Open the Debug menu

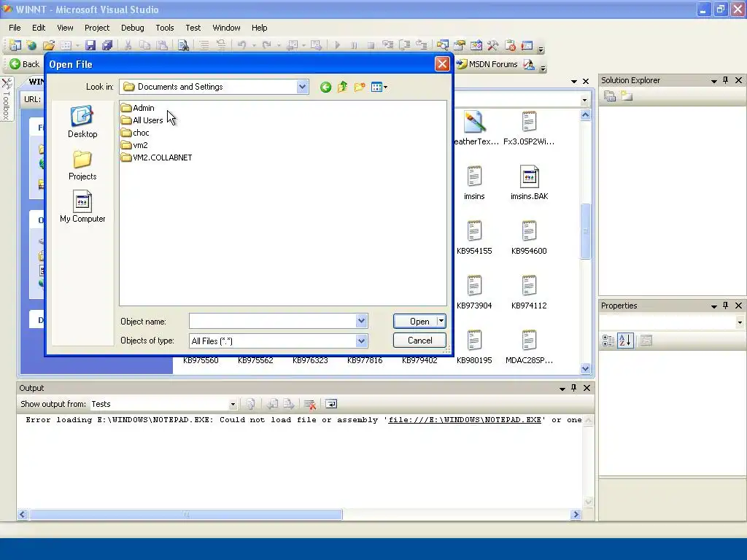133,28
